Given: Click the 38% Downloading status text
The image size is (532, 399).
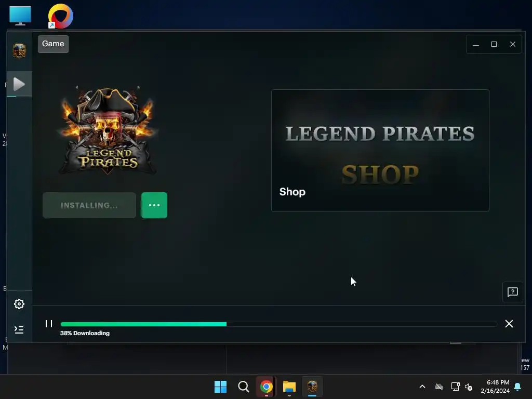Looking at the screenshot, I should pyautogui.click(x=85, y=333).
